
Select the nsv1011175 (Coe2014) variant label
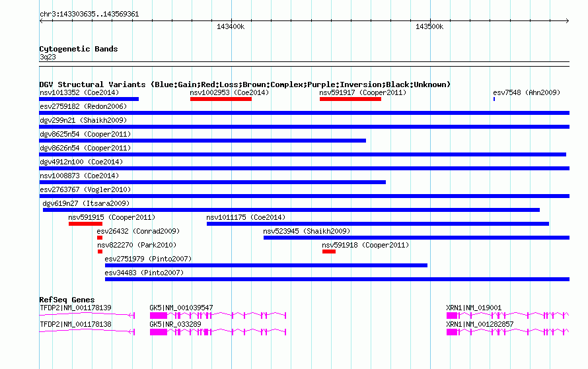point(246,217)
